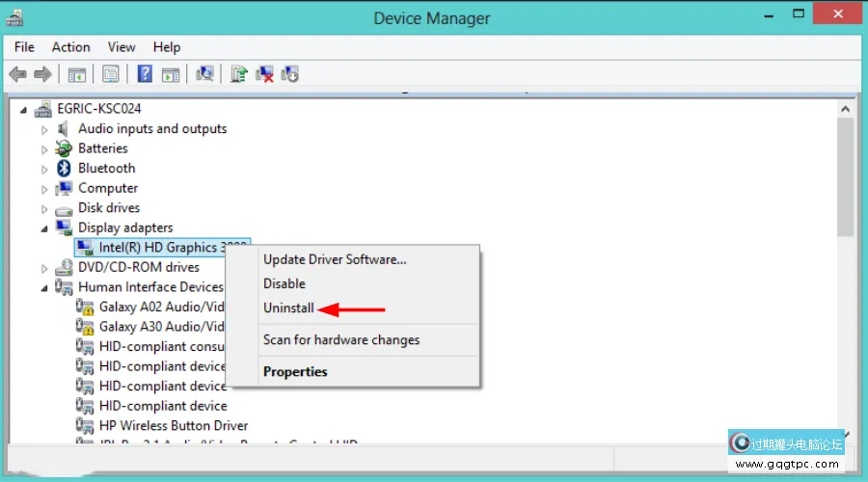
Task: Click the Show/Hide Console Tree icon
Action: pos(77,74)
